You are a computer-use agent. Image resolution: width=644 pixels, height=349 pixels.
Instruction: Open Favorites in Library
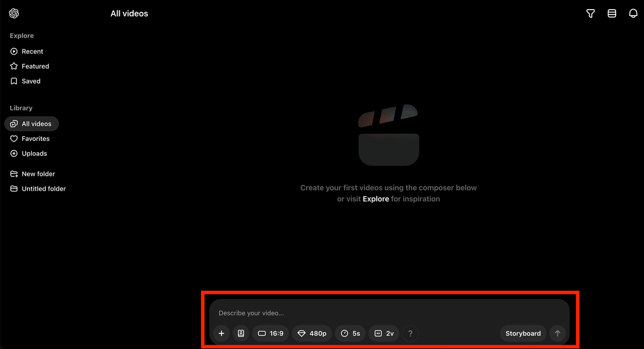31,139
